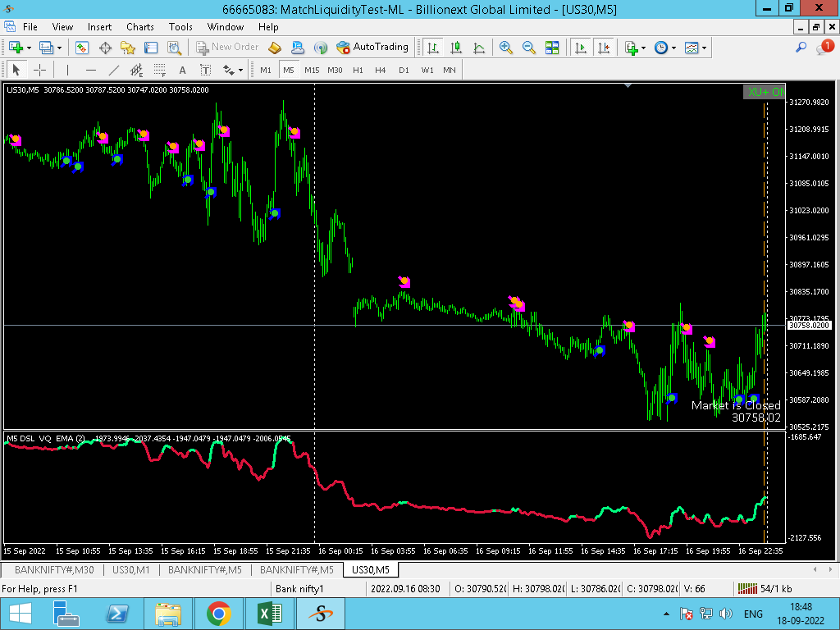Image resolution: width=840 pixels, height=630 pixels.
Task: Draw a trendline with the trendline tool
Action: click(114, 70)
